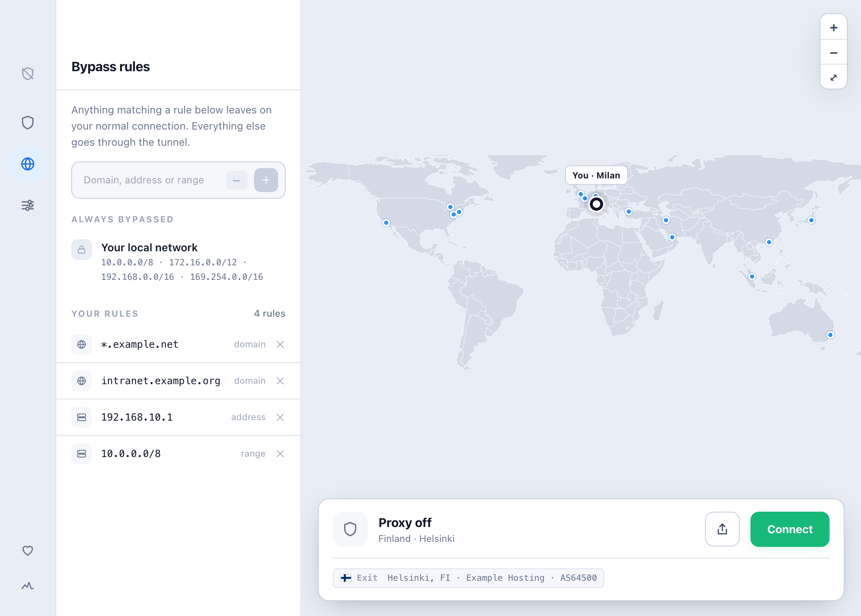Click the 4 rules count label

point(269,313)
